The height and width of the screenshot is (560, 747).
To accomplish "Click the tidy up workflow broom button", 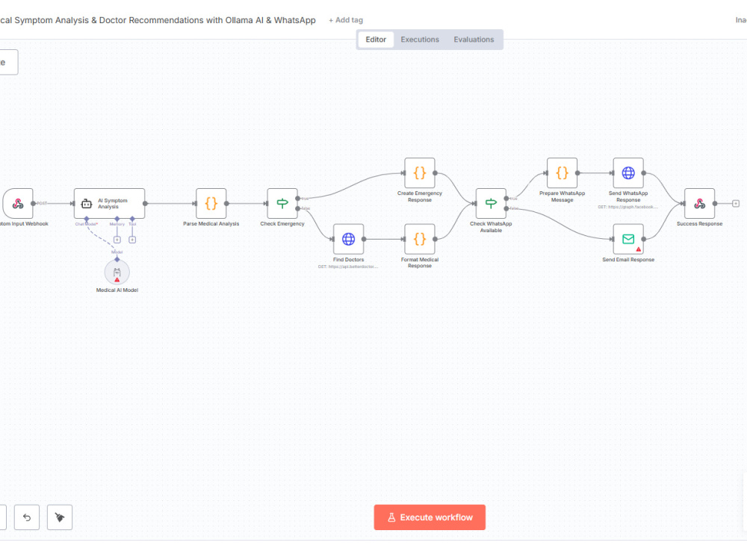I will click(x=60, y=517).
